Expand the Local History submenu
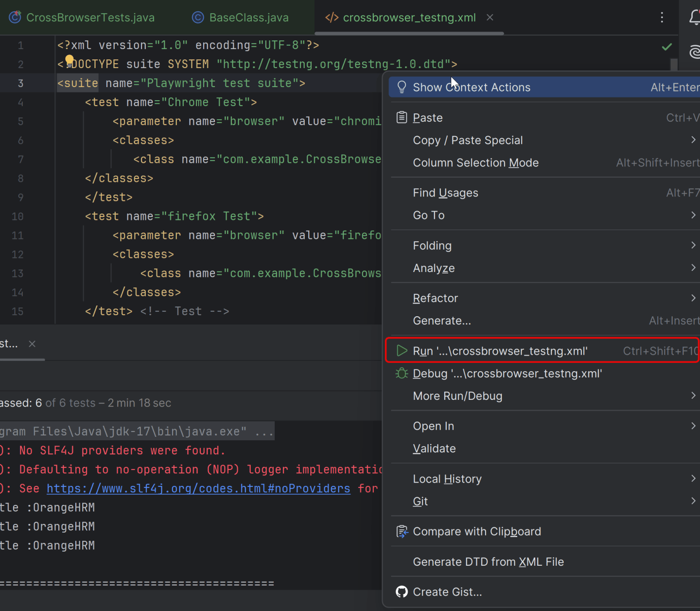Viewport: 700px width, 611px height. (693, 478)
